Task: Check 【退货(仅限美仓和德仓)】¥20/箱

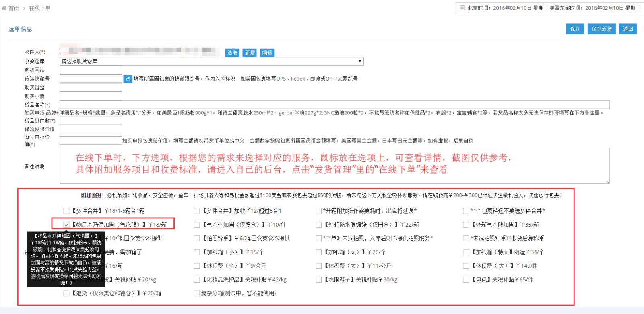Action: click(x=66, y=293)
